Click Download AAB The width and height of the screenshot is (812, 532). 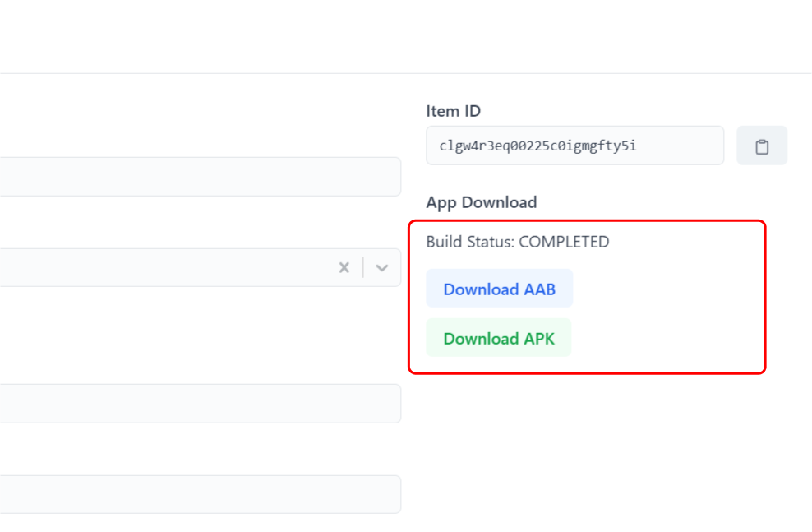(x=499, y=289)
